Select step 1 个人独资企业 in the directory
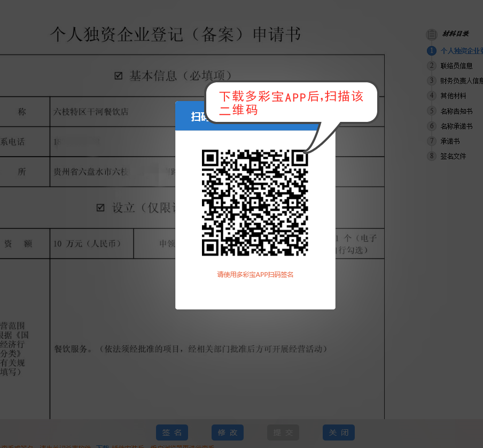 point(462,51)
